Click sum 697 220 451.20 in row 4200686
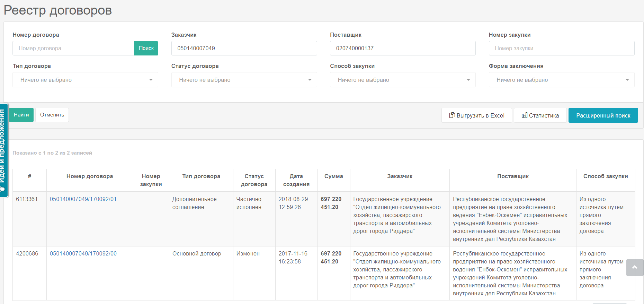 point(331,258)
